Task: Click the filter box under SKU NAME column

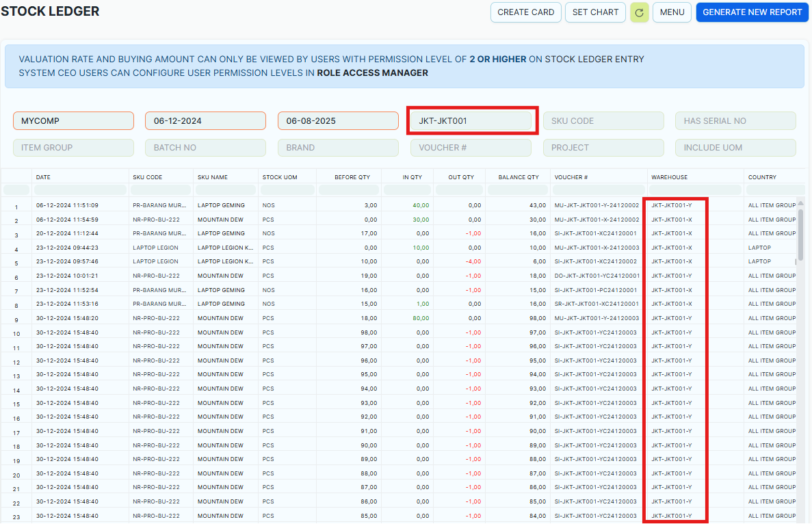Action: 226,190
